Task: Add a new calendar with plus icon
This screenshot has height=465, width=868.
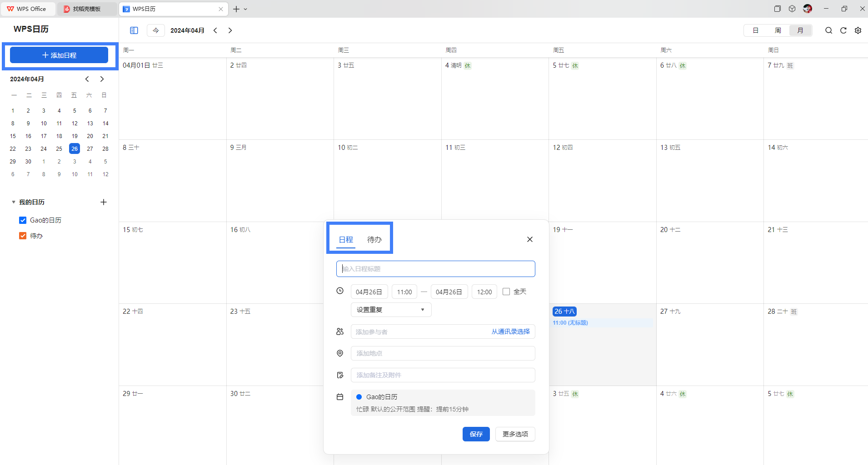Action: (104, 202)
